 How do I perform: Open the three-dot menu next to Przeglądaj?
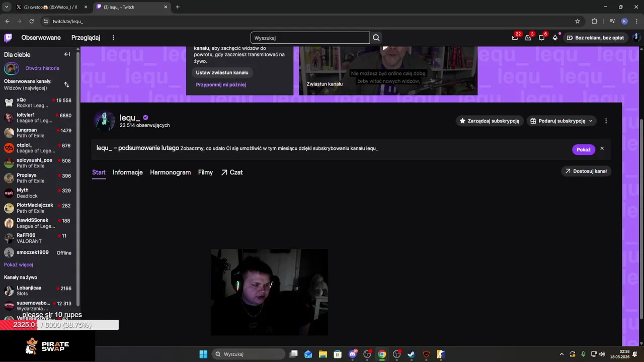tap(113, 38)
